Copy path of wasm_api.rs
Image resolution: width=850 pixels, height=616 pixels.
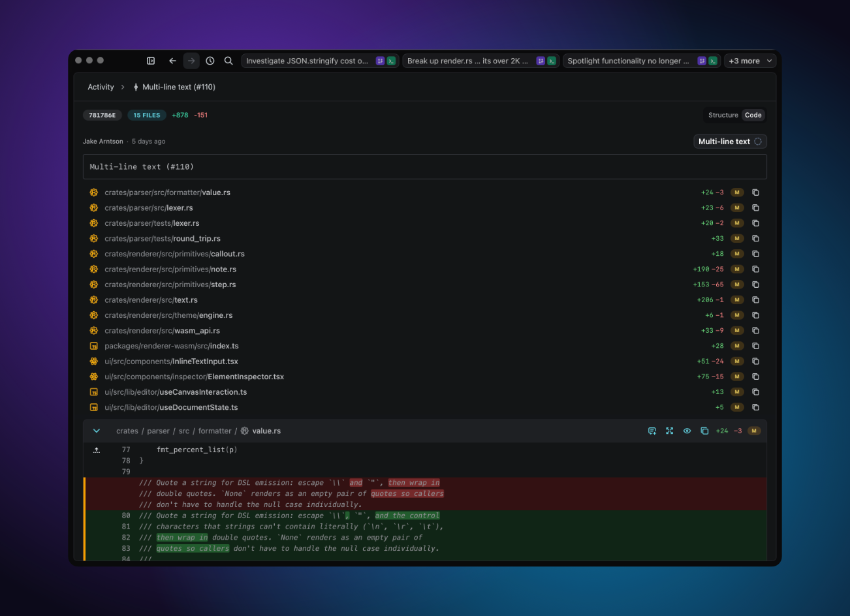[x=755, y=330]
